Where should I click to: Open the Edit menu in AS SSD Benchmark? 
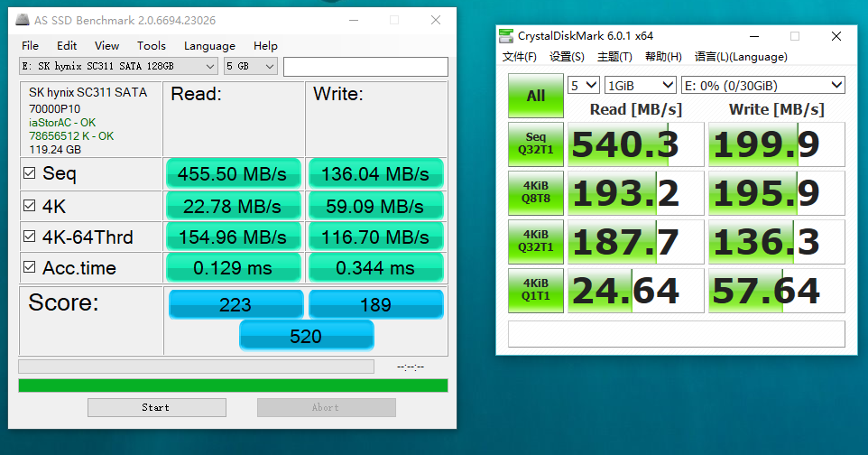click(x=67, y=45)
